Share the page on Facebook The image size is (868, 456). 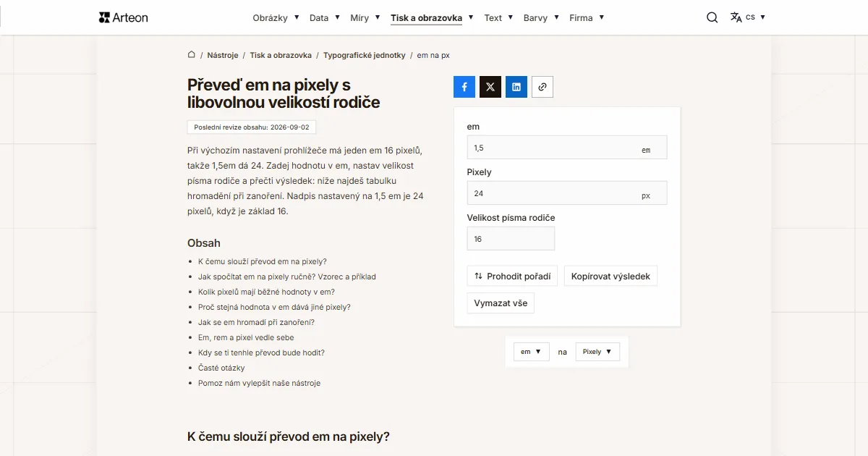coord(464,87)
